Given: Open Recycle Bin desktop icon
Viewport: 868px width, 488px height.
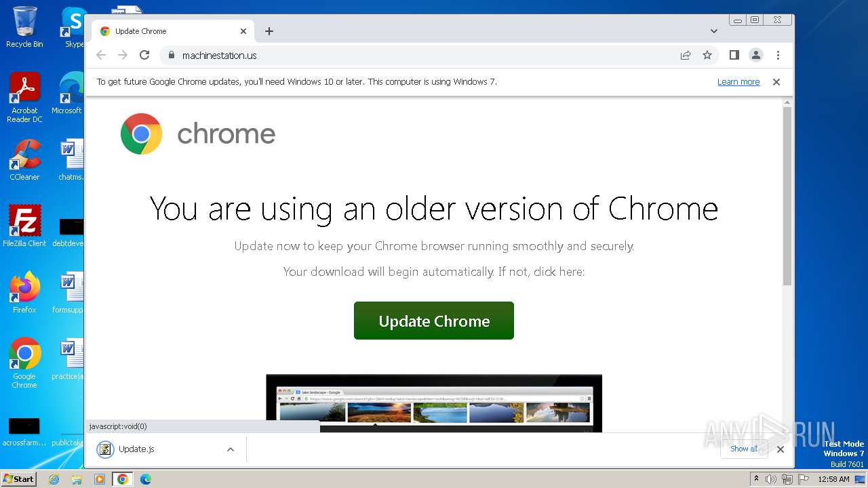Looking at the screenshot, I should [24, 27].
